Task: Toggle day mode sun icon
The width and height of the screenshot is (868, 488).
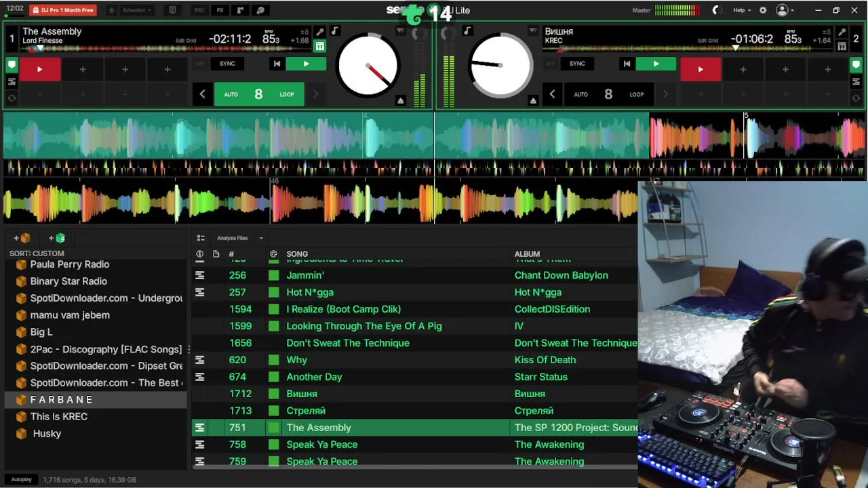Action: coord(112,10)
